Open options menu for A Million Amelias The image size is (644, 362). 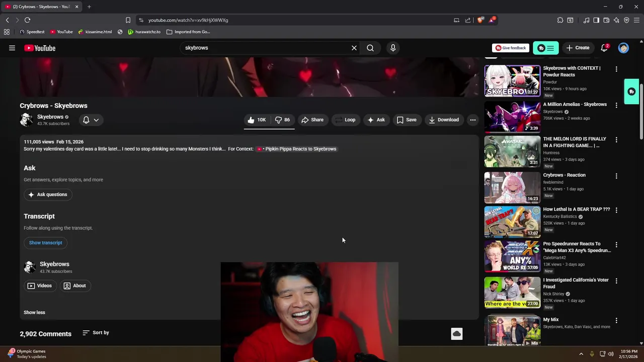[616, 105]
